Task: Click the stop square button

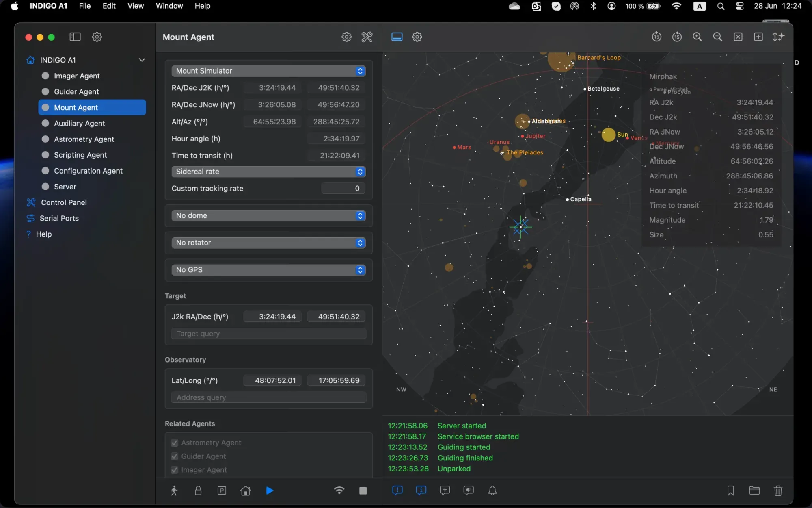Action: point(363,491)
